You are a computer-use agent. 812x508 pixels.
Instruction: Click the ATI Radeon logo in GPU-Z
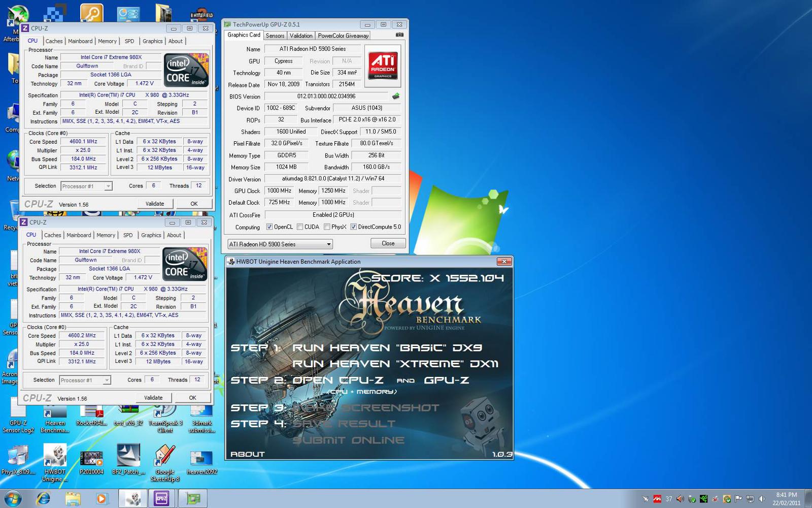point(383,66)
